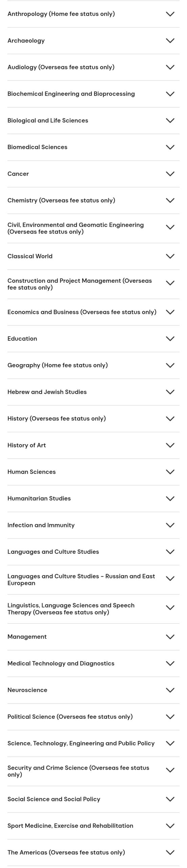Click chevron beside Hebrew and Jewish Studies
Viewport: 187px width, 868px height.
click(170, 392)
